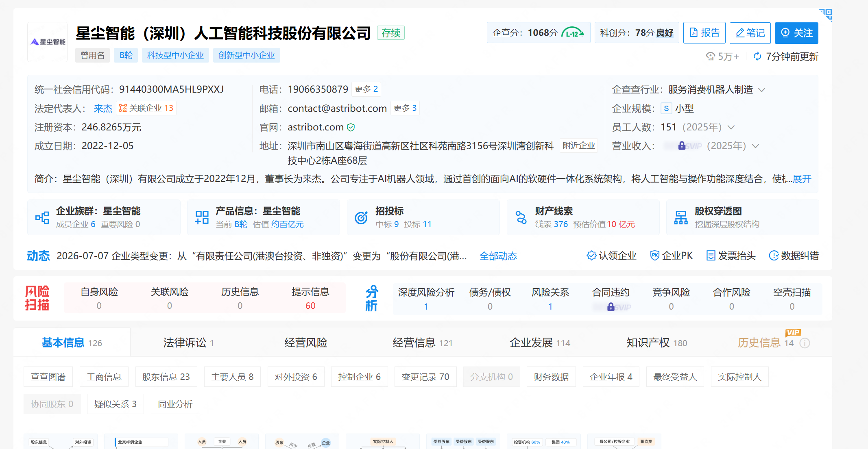Viewport: 868px width, 449px height.
Task: Click the 企查分 score trend badge
Action: (x=573, y=33)
